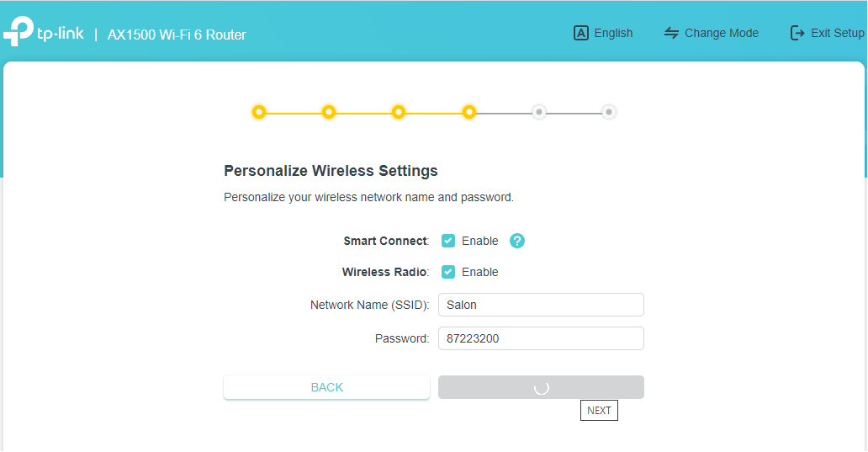Open Smart Connect help question-mark icon
This screenshot has height=452, width=868.
pyautogui.click(x=517, y=241)
